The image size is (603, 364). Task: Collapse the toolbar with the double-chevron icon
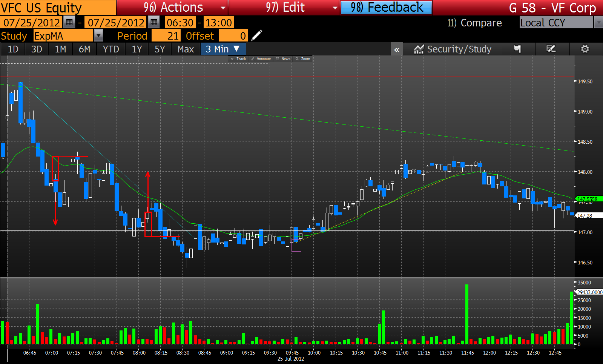pos(397,49)
